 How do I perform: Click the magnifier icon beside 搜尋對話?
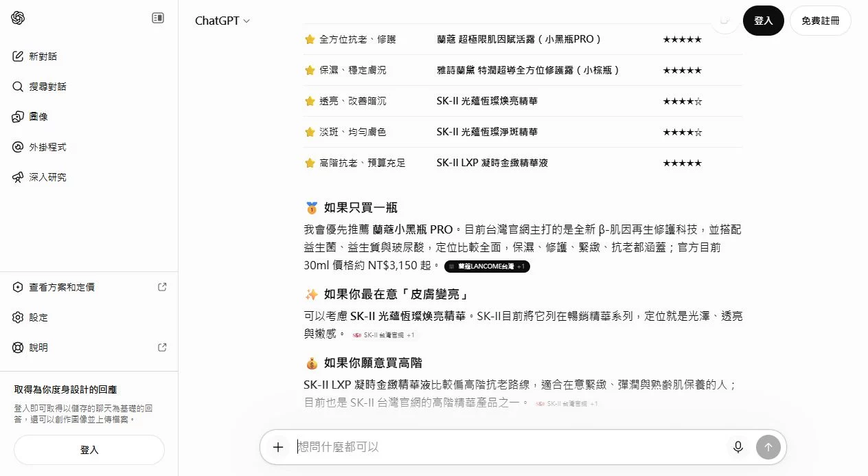[18, 87]
